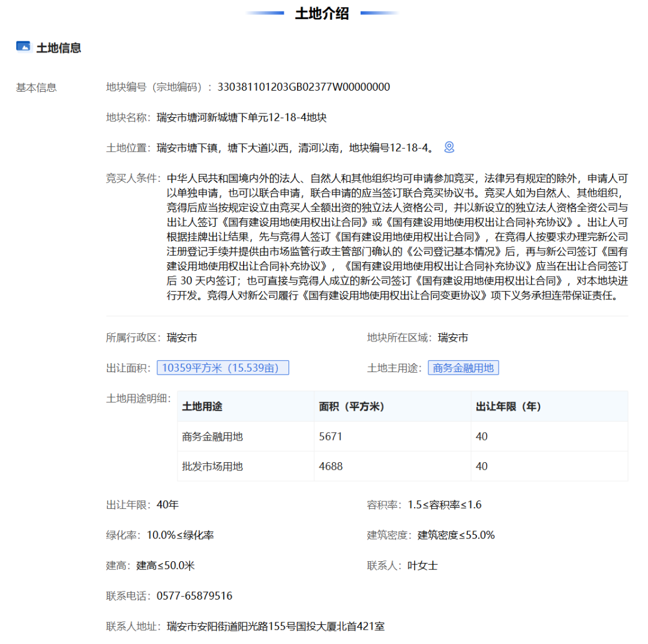Click the 10359平方米 出让面积 tag
This screenshot has width=648, height=644.
223,368
